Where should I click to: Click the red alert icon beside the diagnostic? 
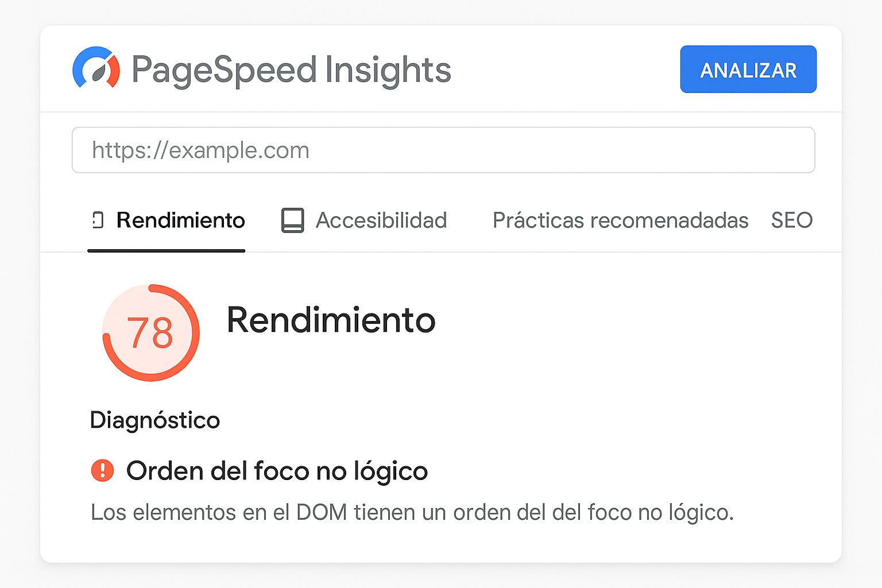pos(102,471)
